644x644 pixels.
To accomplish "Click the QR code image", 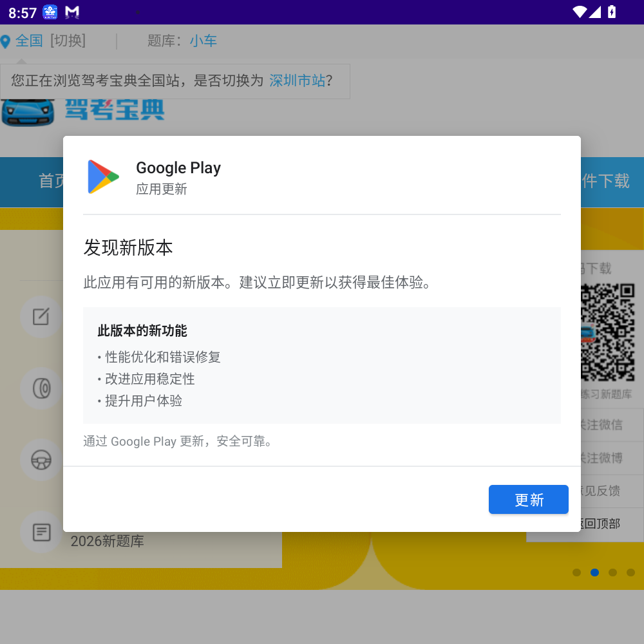I will click(608, 332).
